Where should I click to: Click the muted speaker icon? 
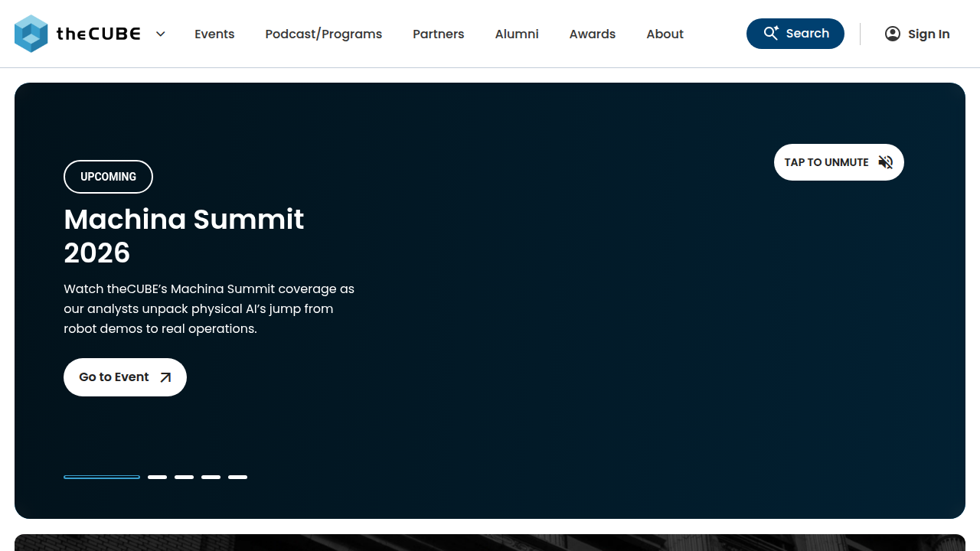click(886, 162)
